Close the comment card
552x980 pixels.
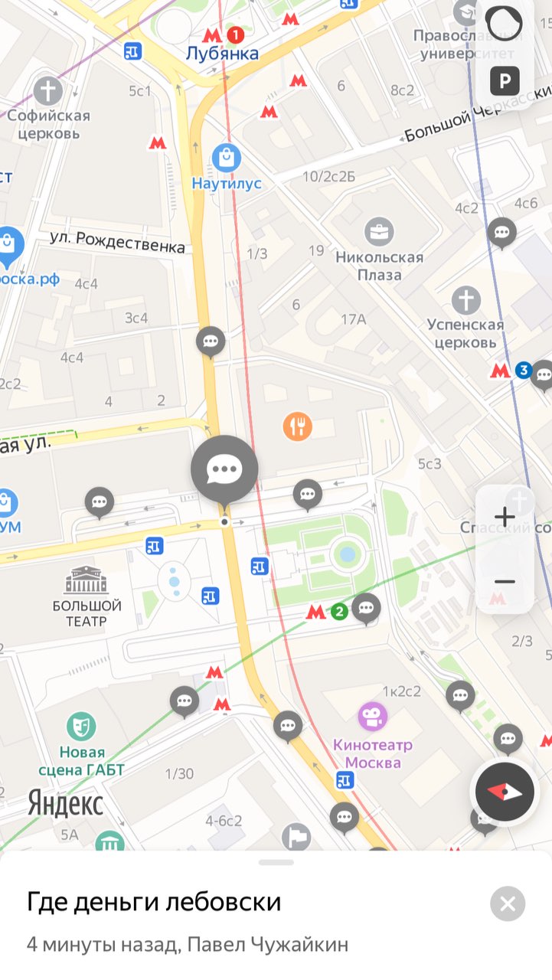pos(508,903)
